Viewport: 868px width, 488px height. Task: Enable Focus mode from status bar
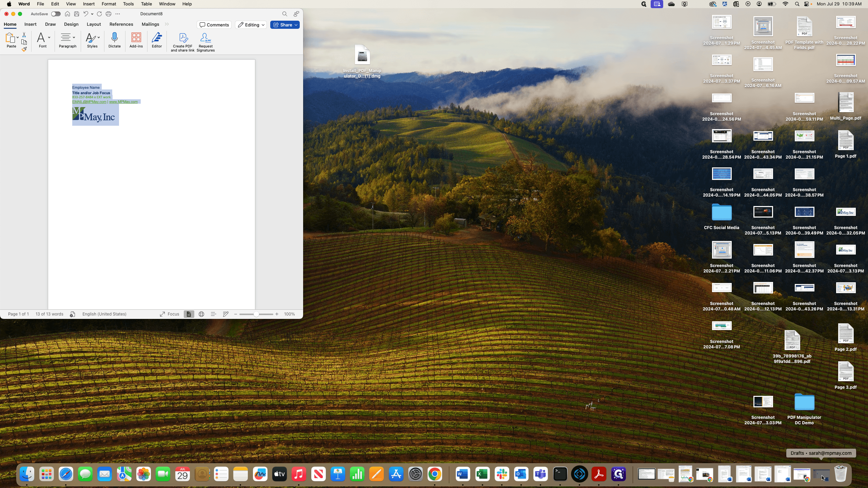pyautogui.click(x=170, y=314)
